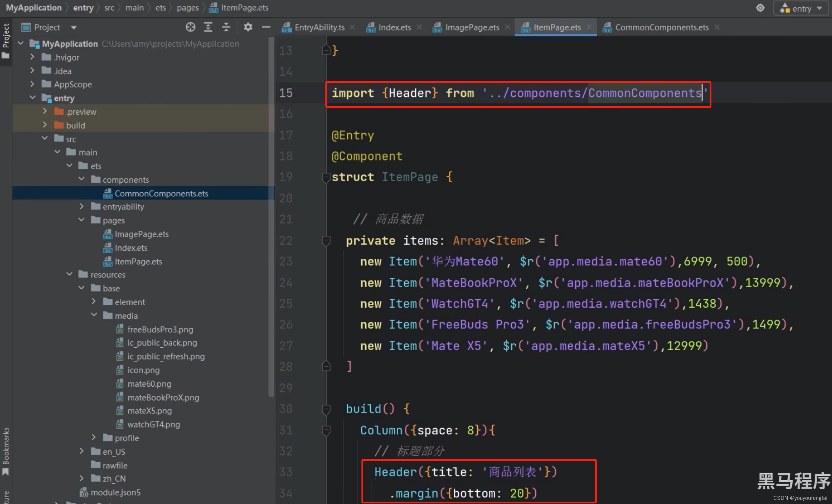Close the ItemPage.ets tab

[589, 27]
